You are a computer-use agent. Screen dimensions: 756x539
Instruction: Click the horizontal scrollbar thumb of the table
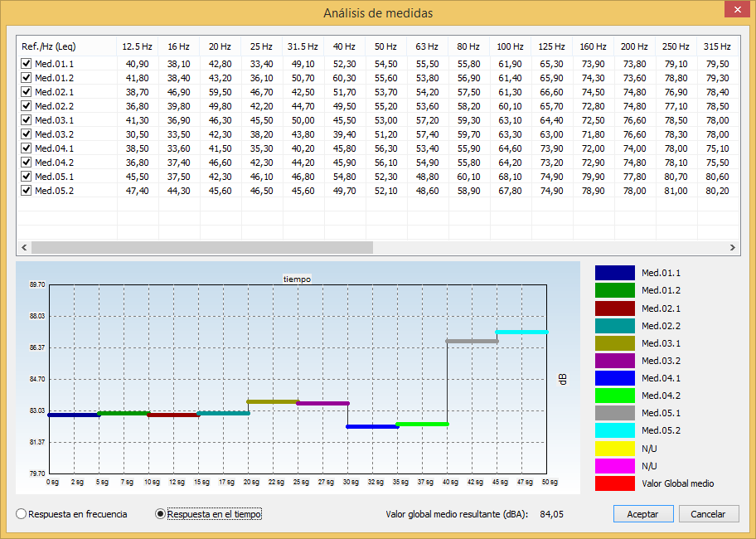point(202,247)
